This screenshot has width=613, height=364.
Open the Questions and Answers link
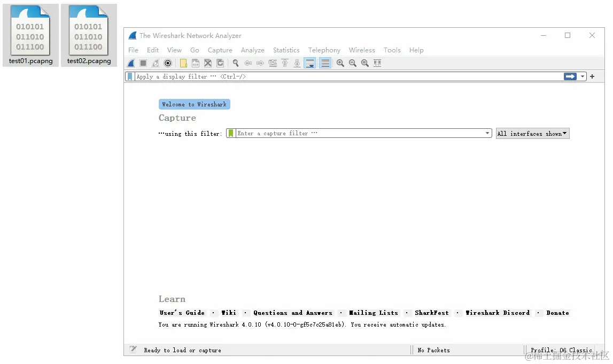point(293,313)
